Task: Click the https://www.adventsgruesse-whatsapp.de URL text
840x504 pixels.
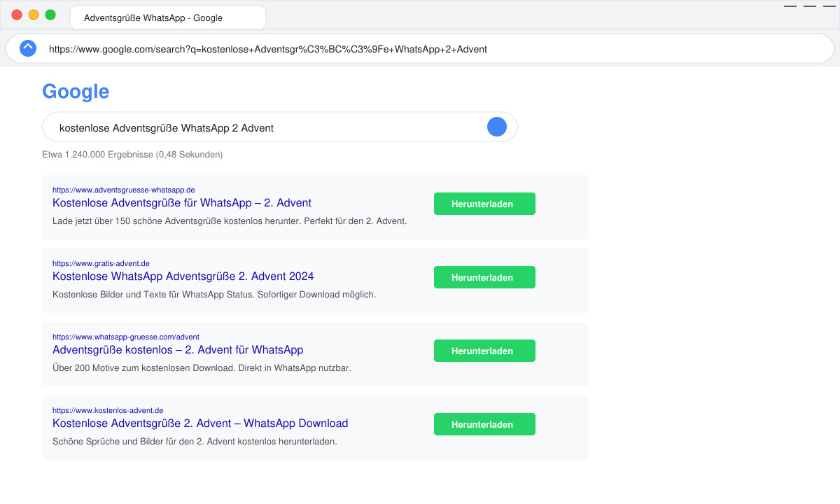Action: coord(123,190)
